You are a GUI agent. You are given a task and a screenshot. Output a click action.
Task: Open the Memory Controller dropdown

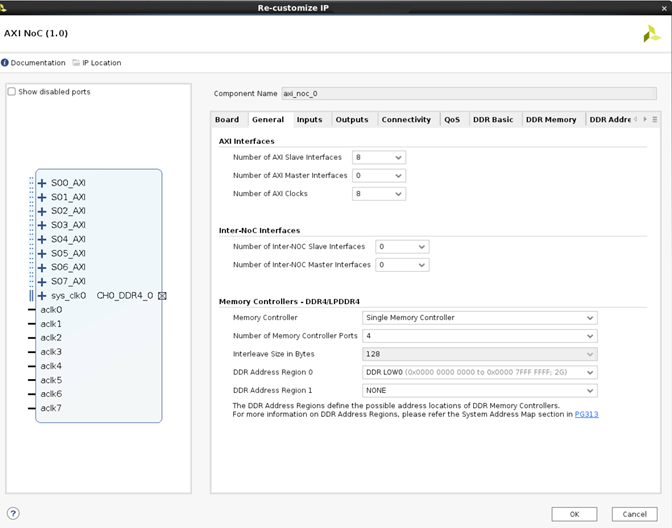pyautogui.click(x=480, y=318)
